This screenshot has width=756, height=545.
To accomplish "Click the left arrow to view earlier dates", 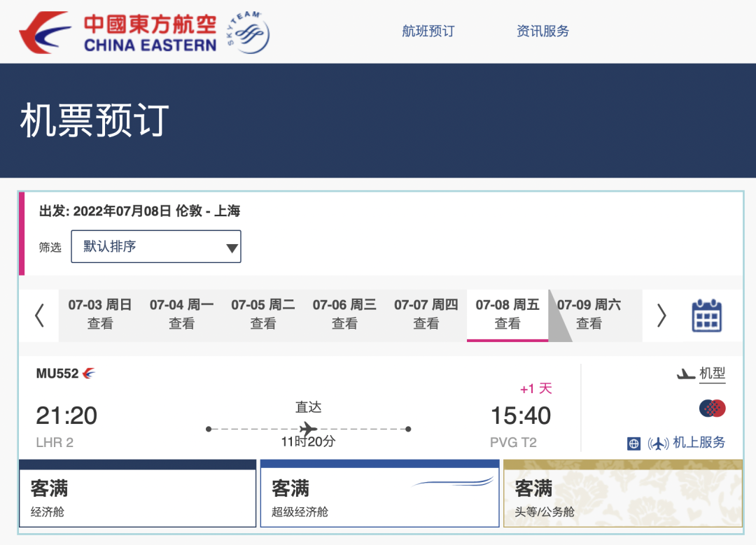I will click(x=38, y=316).
